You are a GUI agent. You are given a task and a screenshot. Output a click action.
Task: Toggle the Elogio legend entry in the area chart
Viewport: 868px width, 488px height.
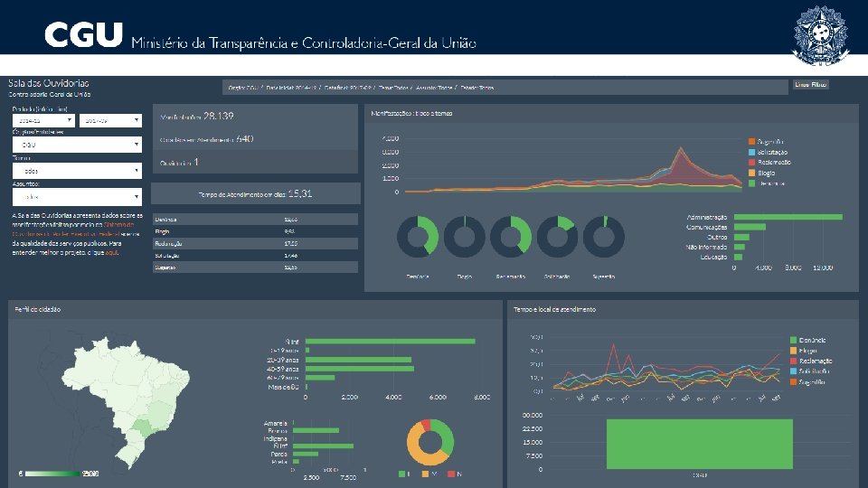pyautogui.click(x=762, y=174)
